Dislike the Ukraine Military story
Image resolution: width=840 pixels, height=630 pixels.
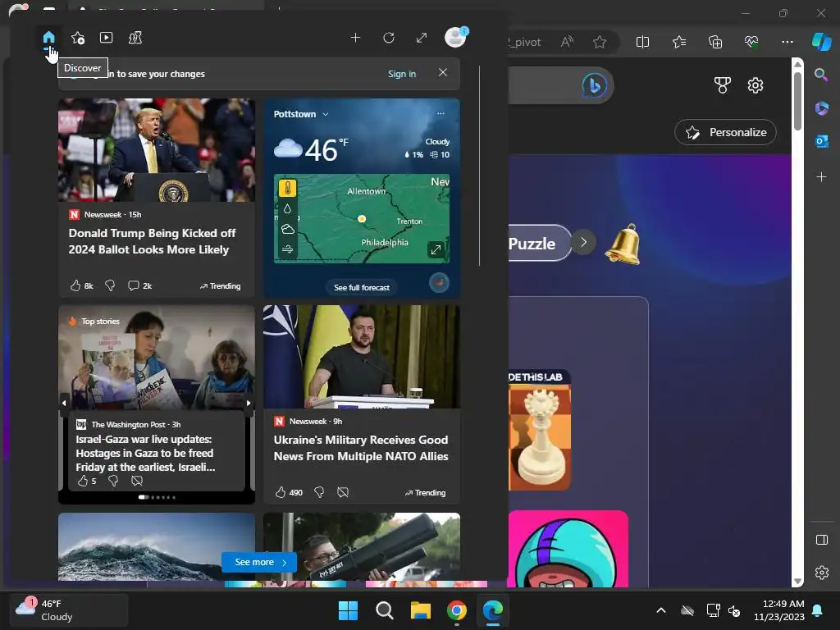[319, 492]
